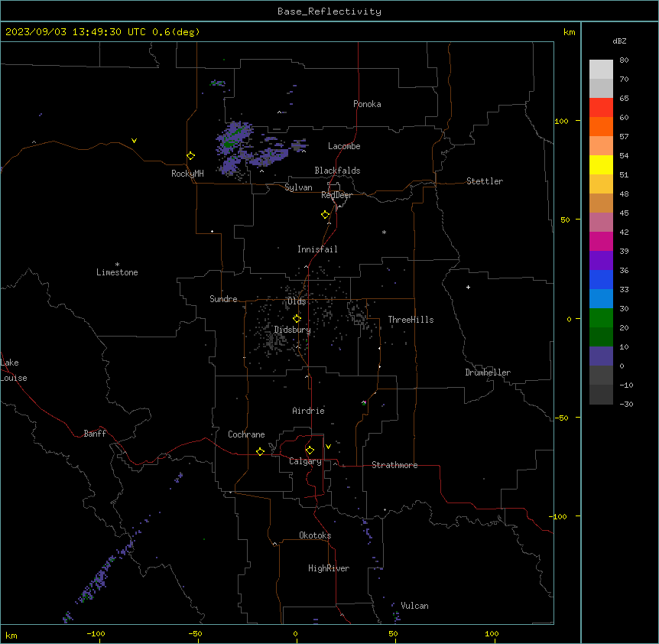Click the Airdrie town label

[308, 411]
